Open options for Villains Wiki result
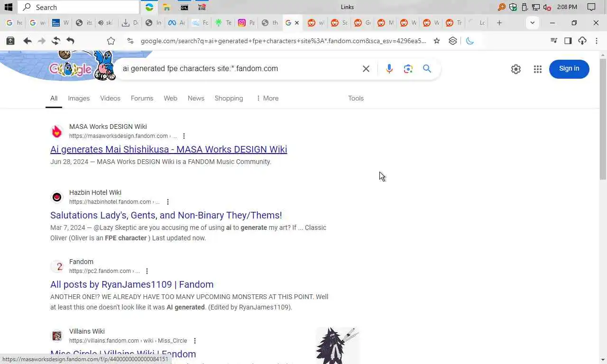The height and width of the screenshot is (364, 607). point(194,341)
